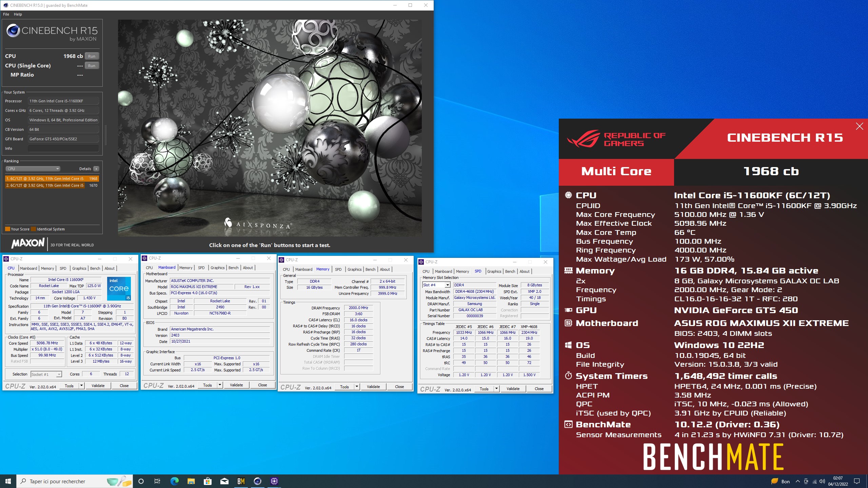Image resolution: width=868 pixels, height=488 pixels.
Task: Expand Tools arrow in CPU-Z SPD window
Action: (x=496, y=389)
